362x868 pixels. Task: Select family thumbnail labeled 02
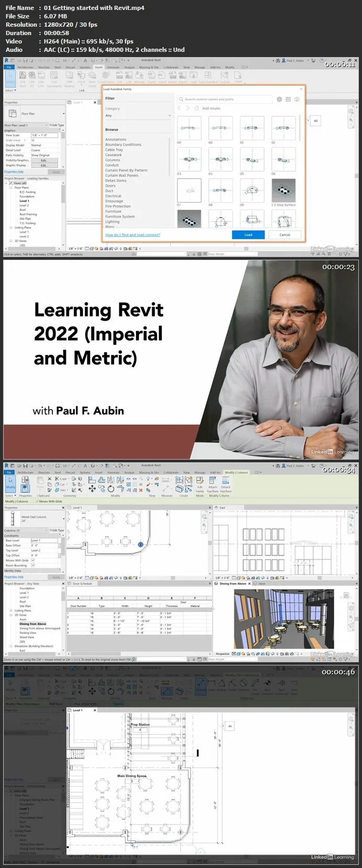coord(284,127)
